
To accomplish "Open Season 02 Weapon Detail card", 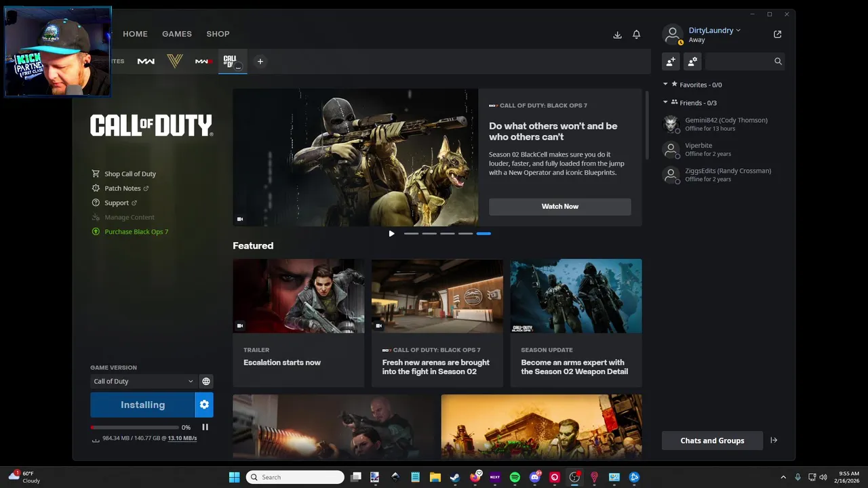I will pyautogui.click(x=576, y=323).
